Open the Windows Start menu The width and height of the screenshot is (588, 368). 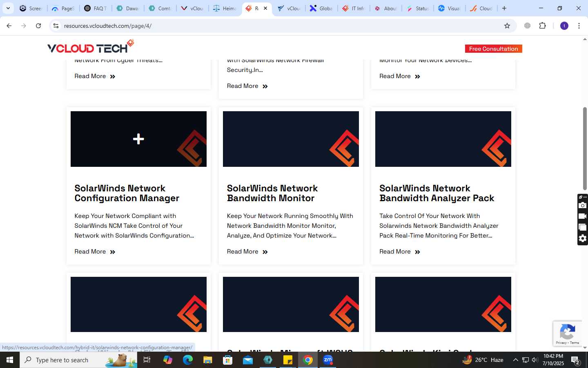pyautogui.click(x=10, y=360)
